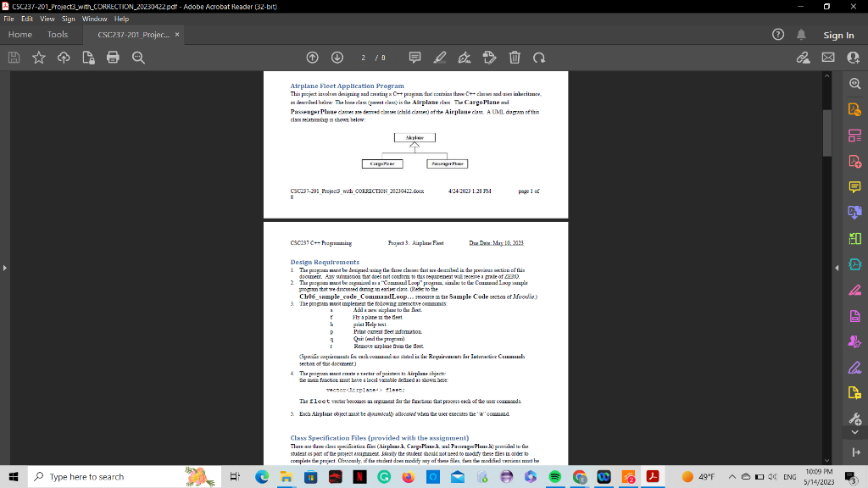
Task: Open the account profile icon
Action: pos(853,58)
